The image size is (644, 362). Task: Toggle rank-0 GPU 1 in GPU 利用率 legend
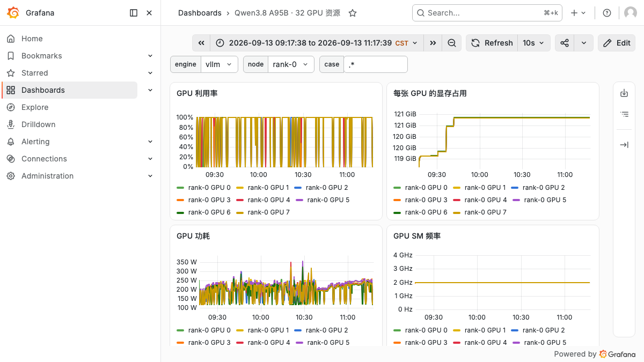pyautogui.click(x=268, y=188)
